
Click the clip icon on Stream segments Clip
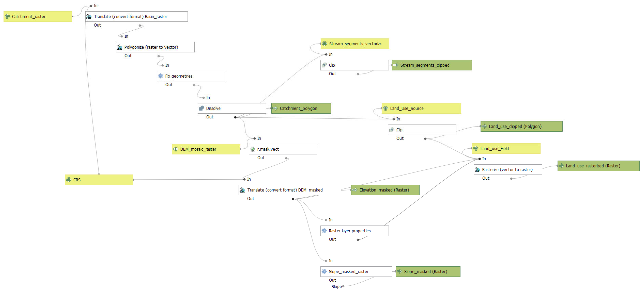(x=324, y=65)
